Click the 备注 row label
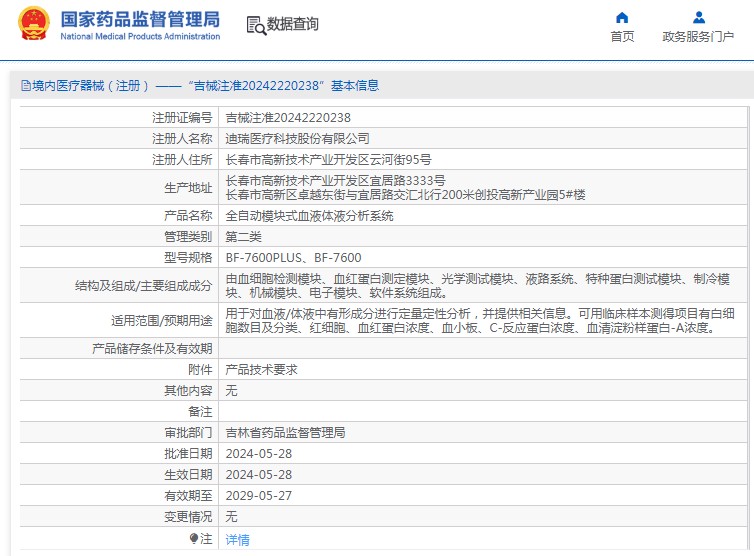The width and height of the screenshot is (754, 556). (200, 412)
